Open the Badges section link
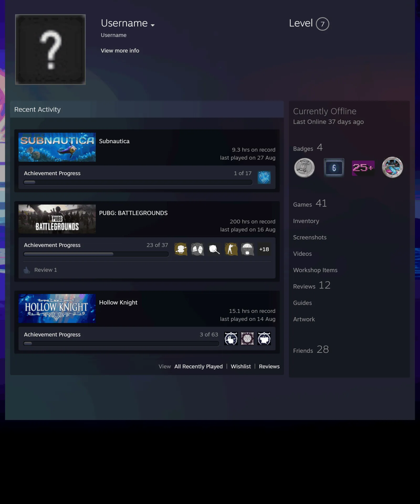Image resolution: width=420 pixels, height=504 pixels. coord(308,148)
